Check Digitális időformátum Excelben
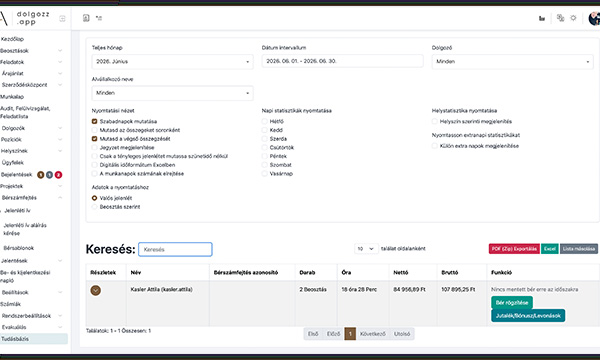Screen dimensions: 600x360 tap(95, 165)
